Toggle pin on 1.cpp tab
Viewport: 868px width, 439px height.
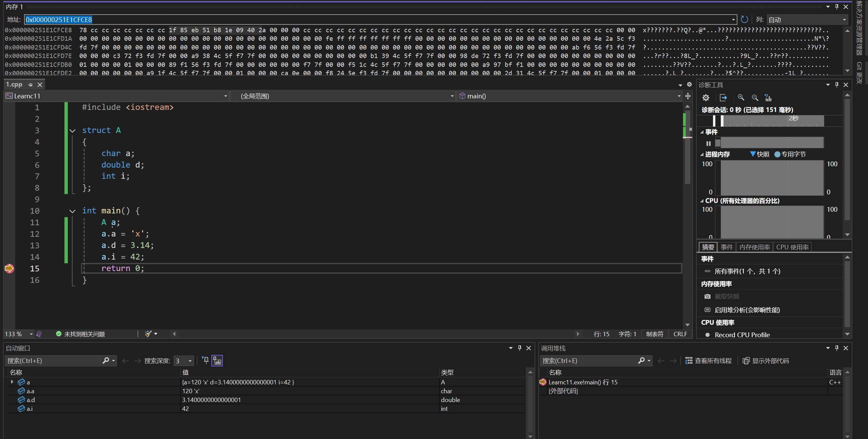tap(31, 85)
